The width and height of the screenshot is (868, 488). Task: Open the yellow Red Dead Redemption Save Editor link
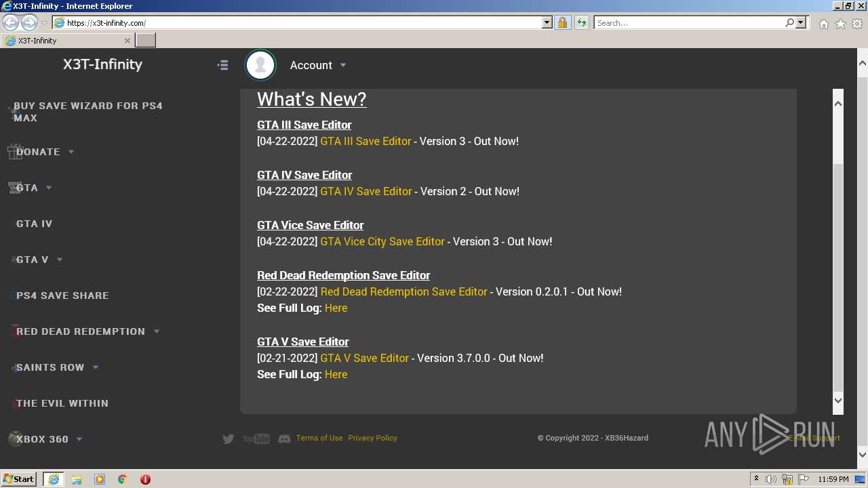403,291
